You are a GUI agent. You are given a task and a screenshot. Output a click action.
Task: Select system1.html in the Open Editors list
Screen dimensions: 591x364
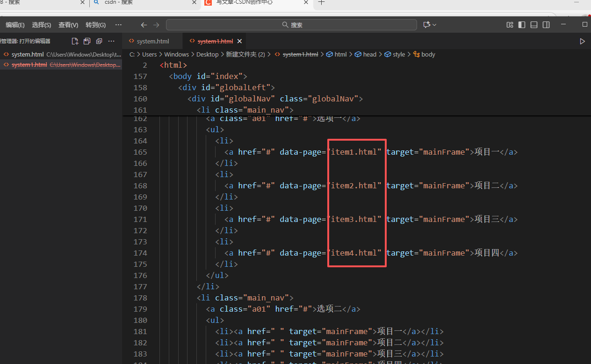pyautogui.click(x=61, y=65)
